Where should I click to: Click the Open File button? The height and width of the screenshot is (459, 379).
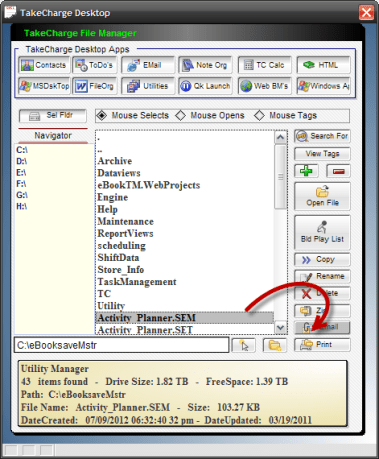322,196
